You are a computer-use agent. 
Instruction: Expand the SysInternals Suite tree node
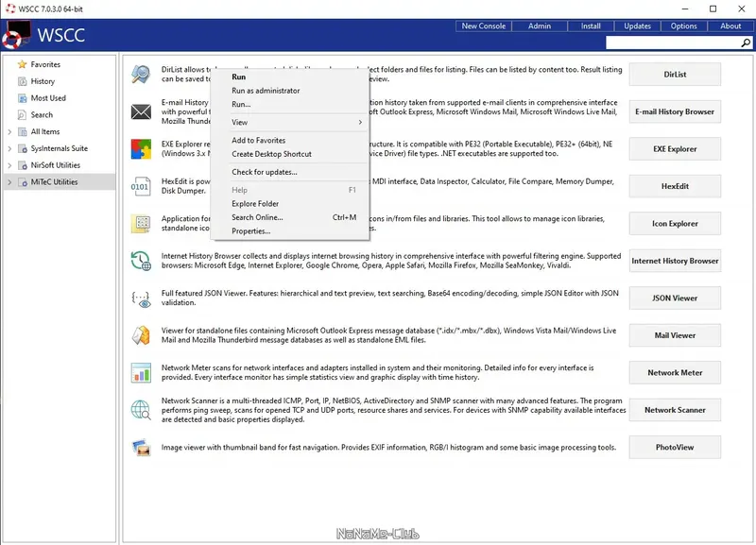[9, 148]
